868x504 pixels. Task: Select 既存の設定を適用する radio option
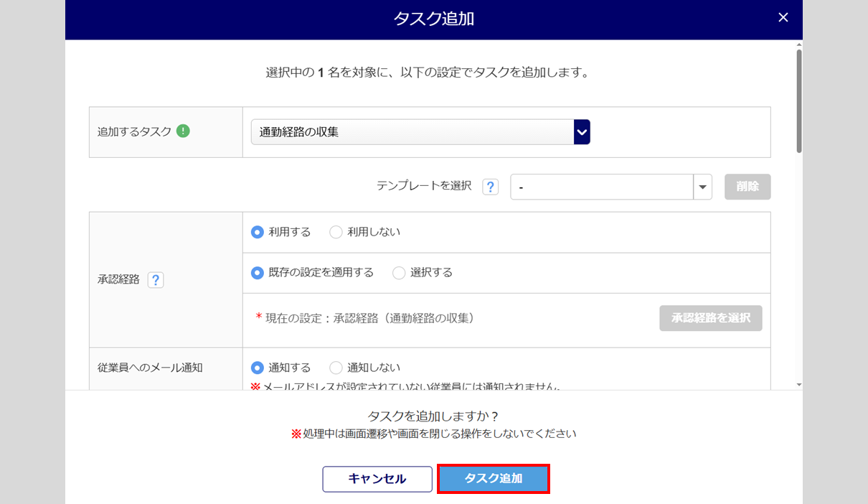point(258,273)
